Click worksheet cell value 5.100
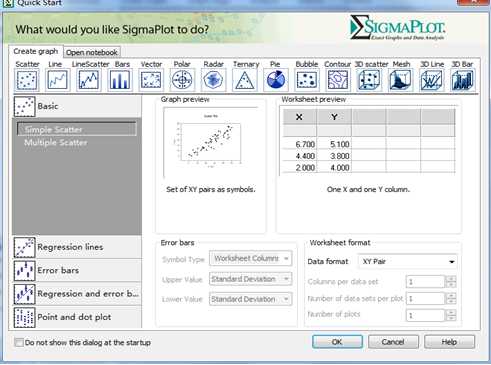This screenshot has height=365, width=491. (x=340, y=144)
